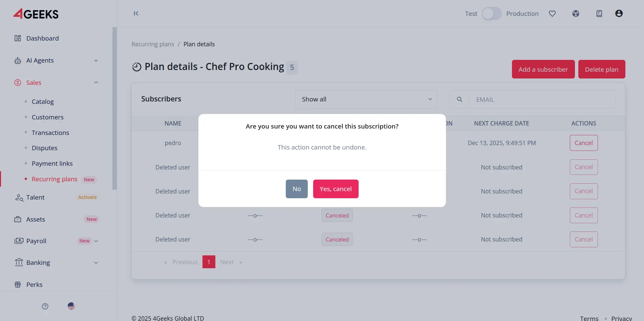Collapse the Sales menu section
Image resolution: width=644 pixels, height=321 pixels.
point(96,82)
